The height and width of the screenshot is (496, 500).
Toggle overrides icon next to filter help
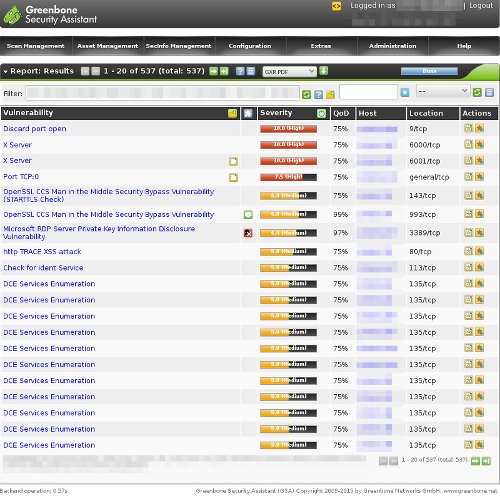(x=330, y=94)
